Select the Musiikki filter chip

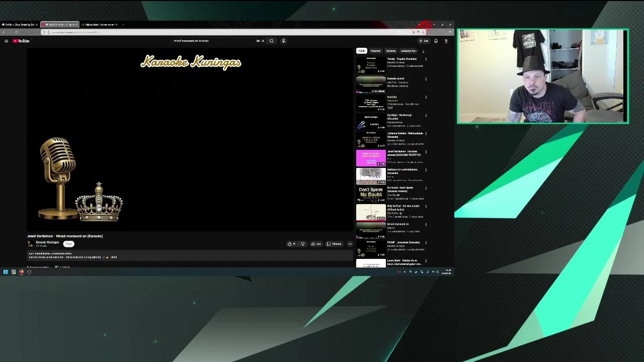pyautogui.click(x=375, y=51)
